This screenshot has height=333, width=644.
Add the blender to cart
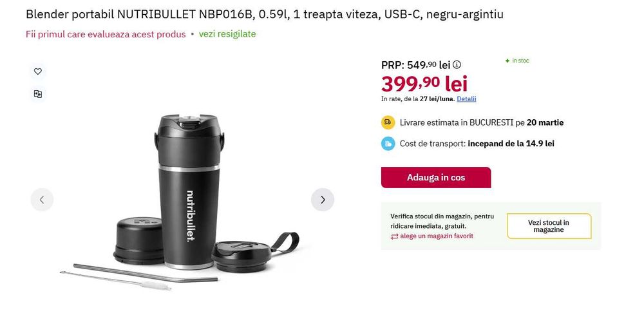coord(436,177)
